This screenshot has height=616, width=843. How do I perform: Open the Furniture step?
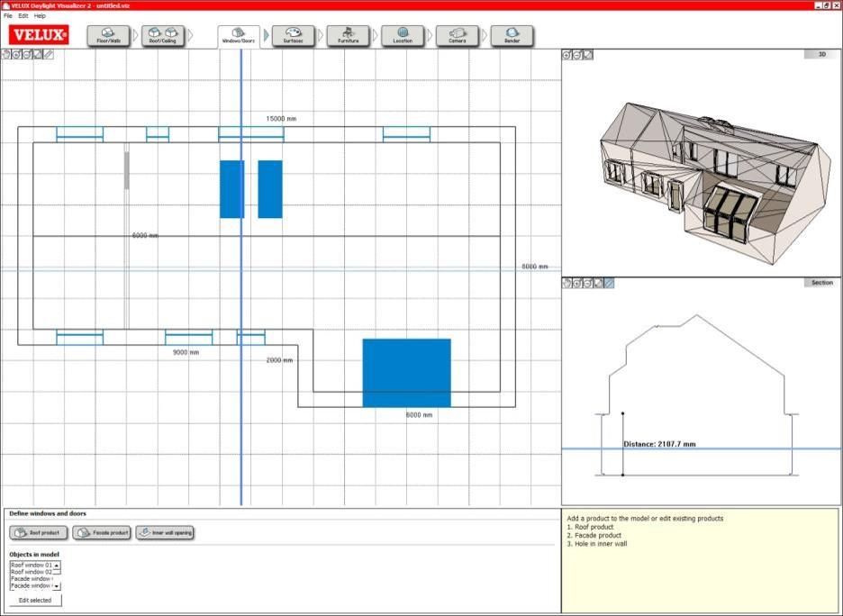(x=348, y=36)
